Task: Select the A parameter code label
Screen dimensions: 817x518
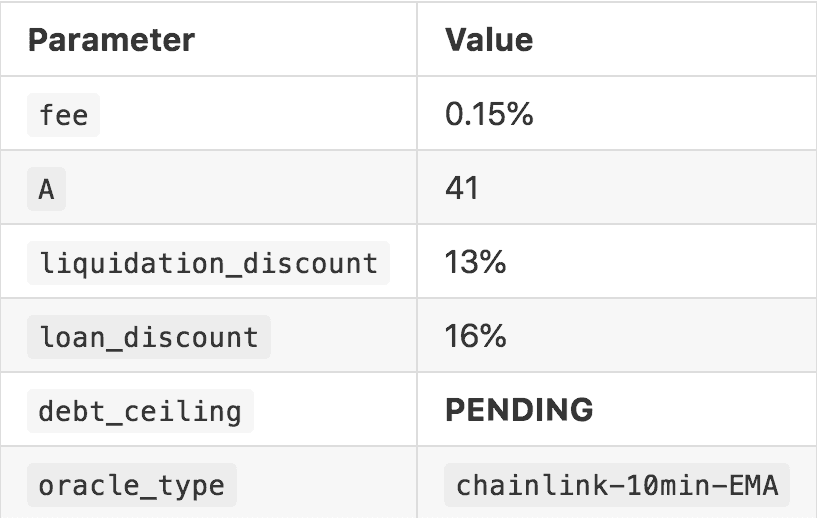Action: click(x=46, y=189)
